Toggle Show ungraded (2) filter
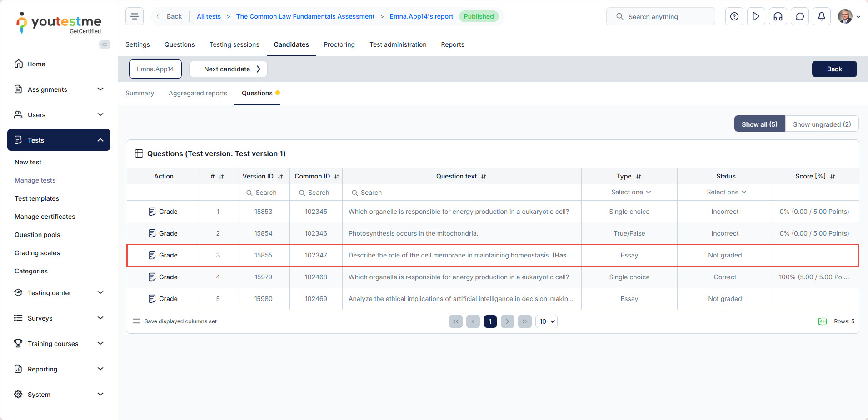 pos(822,124)
